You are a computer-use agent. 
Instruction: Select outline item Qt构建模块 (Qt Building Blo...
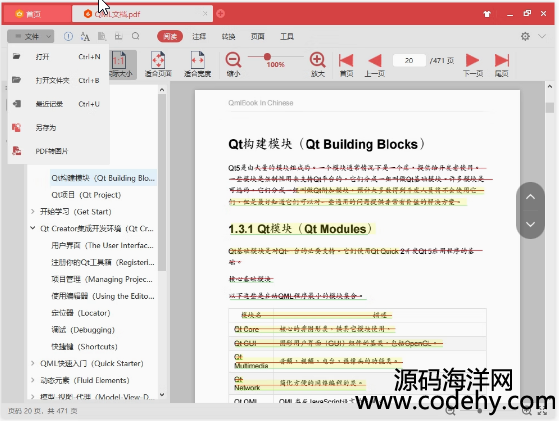pyautogui.click(x=103, y=178)
